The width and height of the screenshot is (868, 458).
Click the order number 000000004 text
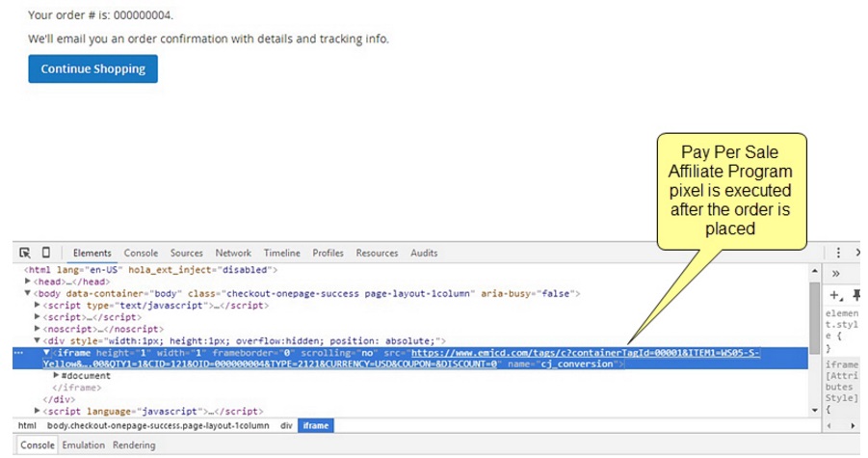[x=144, y=15]
